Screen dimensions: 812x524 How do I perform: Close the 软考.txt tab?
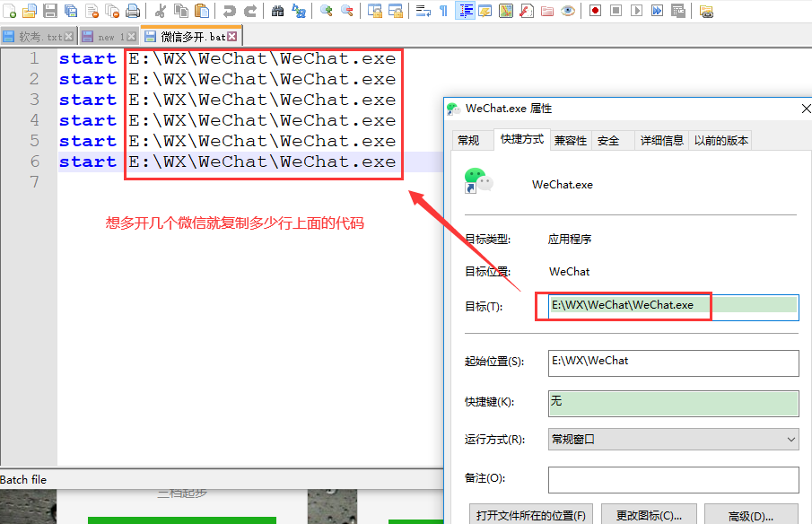(69, 37)
